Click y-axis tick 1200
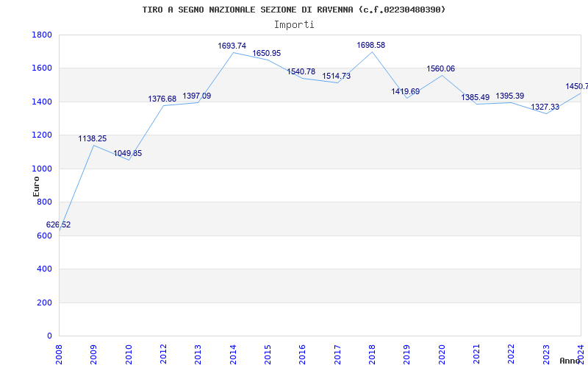This screenshot has height=368, width=588. [x=42, y=135]
